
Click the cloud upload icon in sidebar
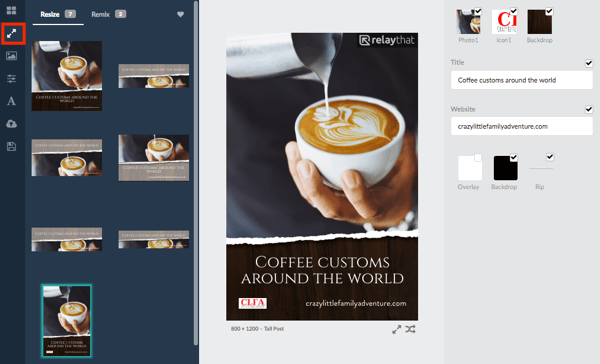tap(11, 124)
